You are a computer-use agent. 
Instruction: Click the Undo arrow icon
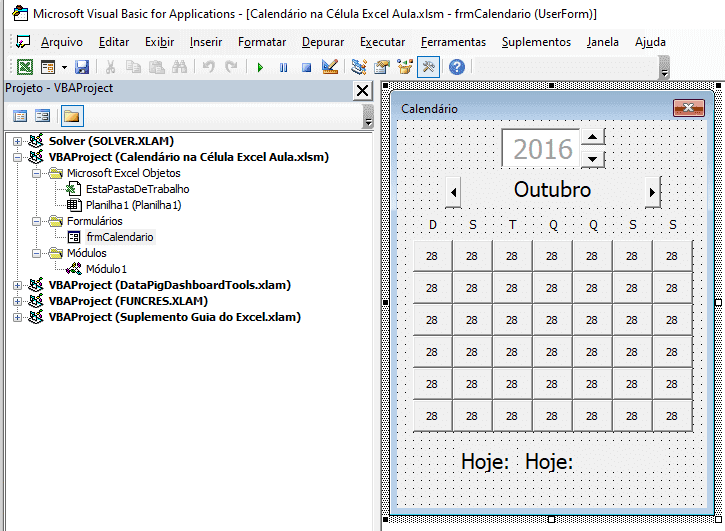pos(209,68)
